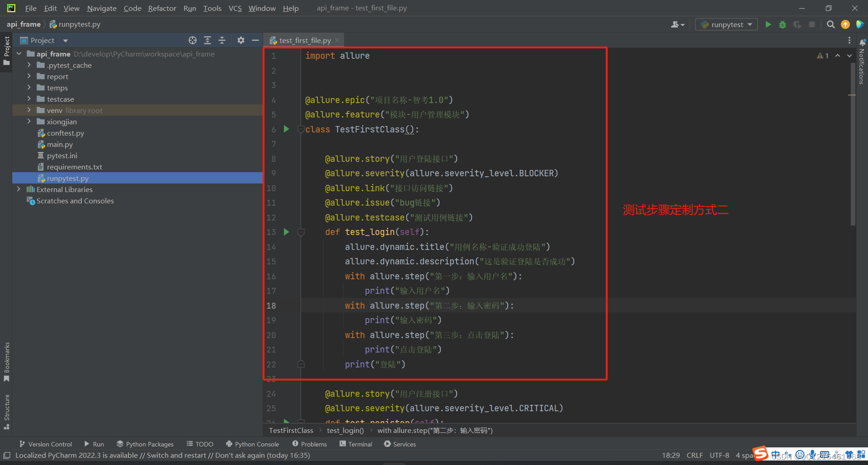The height and width of the screenshot is (465, 868).
Task: Collapse all in Project panel
Action: 222,40
